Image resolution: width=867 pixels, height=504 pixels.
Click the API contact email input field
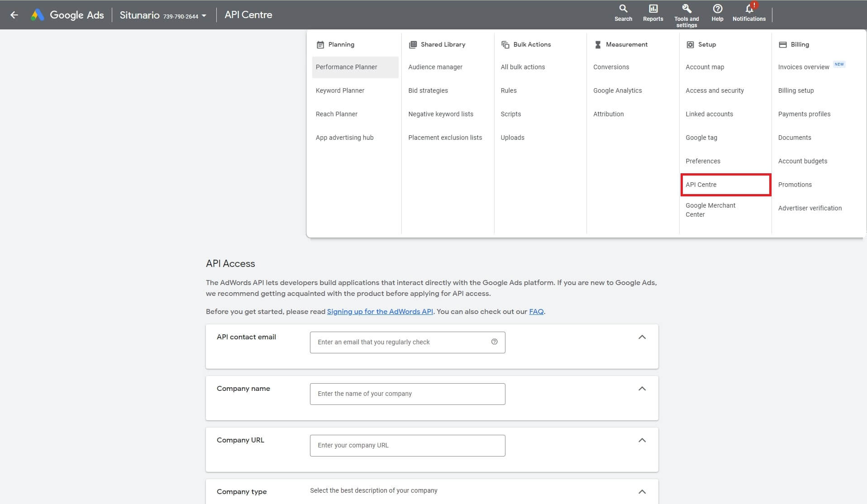407,342
